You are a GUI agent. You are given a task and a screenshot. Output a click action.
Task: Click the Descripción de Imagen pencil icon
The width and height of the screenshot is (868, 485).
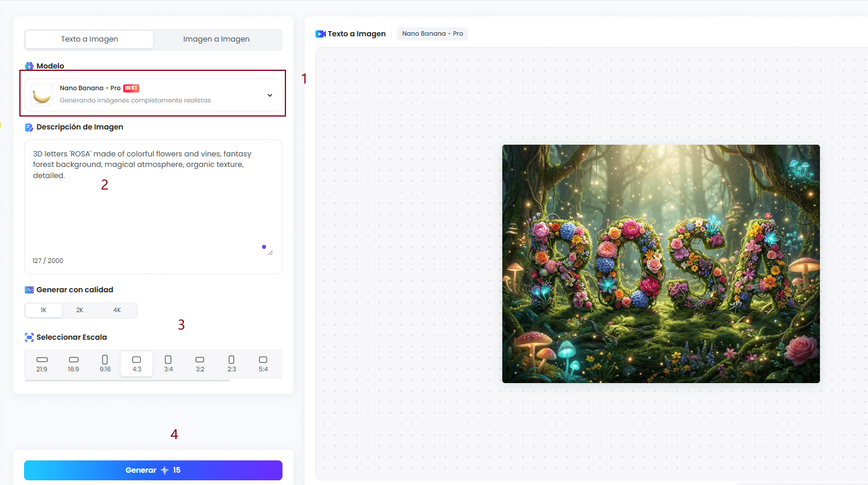[28, 127]
